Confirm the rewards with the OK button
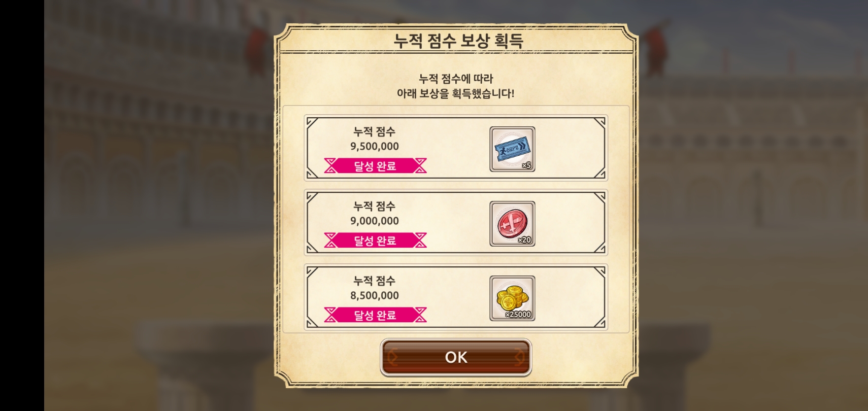Image resolution: width=868 pixels, height=411 pixels. [x=456, y=358]
